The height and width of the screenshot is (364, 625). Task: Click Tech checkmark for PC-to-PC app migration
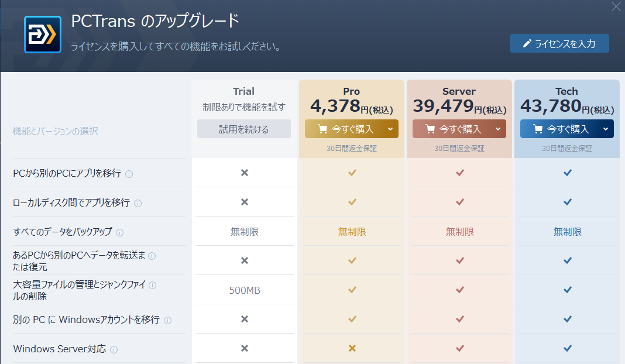click(x=568, y=173)
